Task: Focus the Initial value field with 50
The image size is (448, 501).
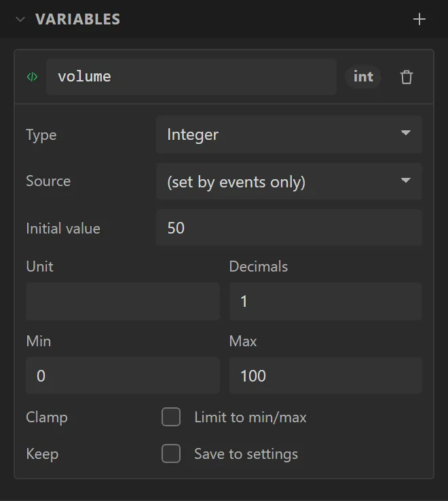Action: [289, 228]
